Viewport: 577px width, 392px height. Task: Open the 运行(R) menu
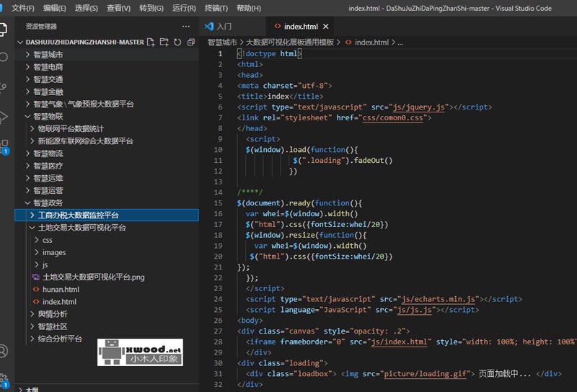184,8
